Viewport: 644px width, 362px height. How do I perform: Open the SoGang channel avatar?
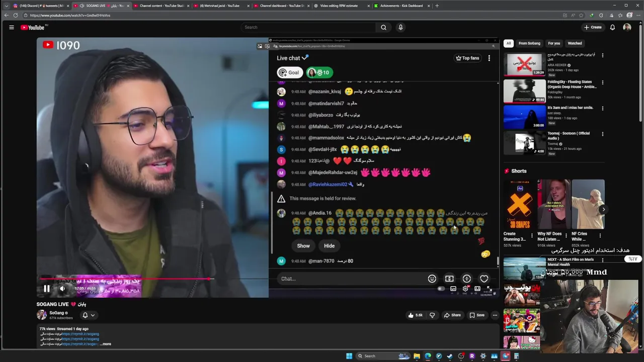click(x=41, y=315)
